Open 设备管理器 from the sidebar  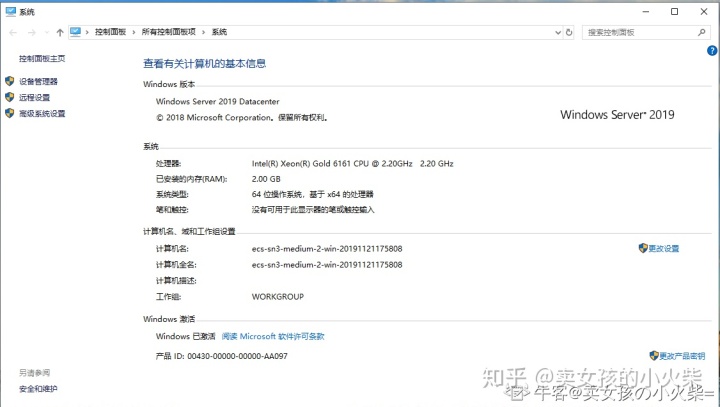38,81
